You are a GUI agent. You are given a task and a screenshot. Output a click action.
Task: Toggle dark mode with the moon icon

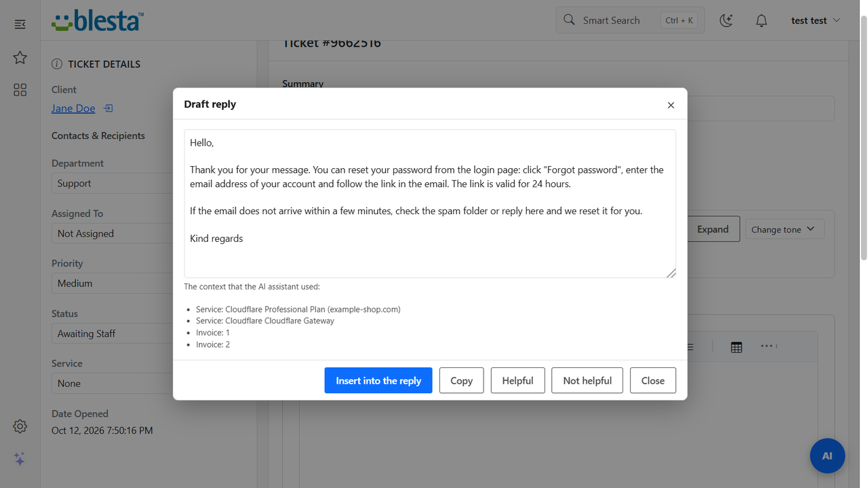[726, 20]
